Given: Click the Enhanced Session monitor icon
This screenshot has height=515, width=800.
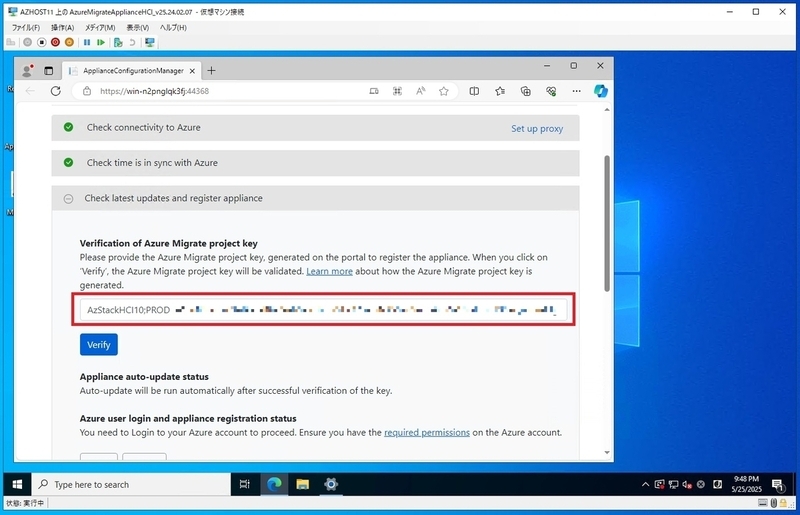Looking at the screenshot, I should (149, 42).
